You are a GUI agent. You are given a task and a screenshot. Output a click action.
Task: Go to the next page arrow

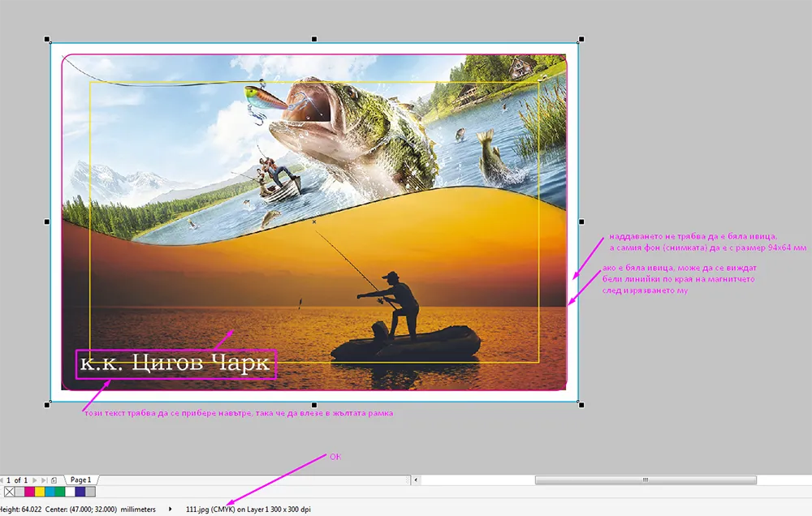(x=35, y=480)
